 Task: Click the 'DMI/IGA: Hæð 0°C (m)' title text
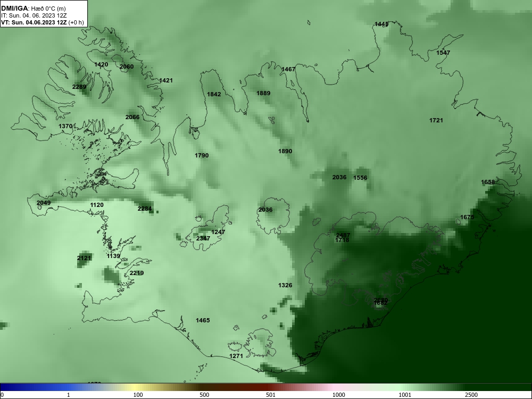point(33,9)
